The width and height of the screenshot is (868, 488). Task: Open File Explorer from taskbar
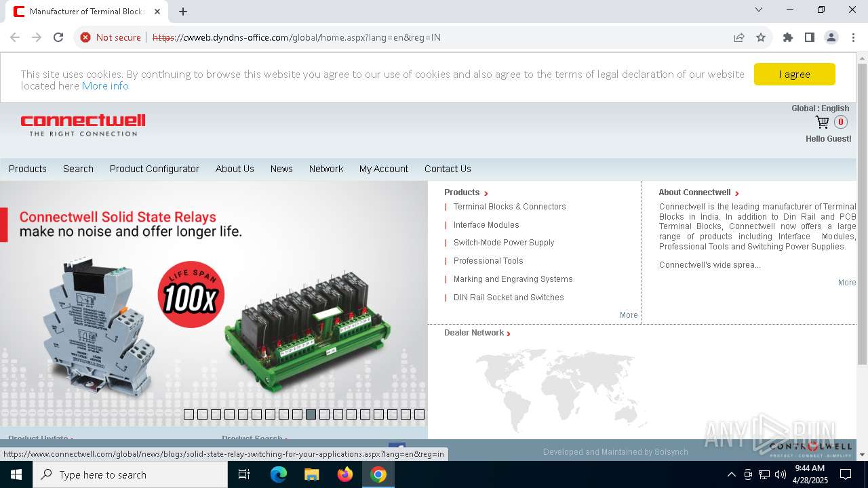pos(312,474)
